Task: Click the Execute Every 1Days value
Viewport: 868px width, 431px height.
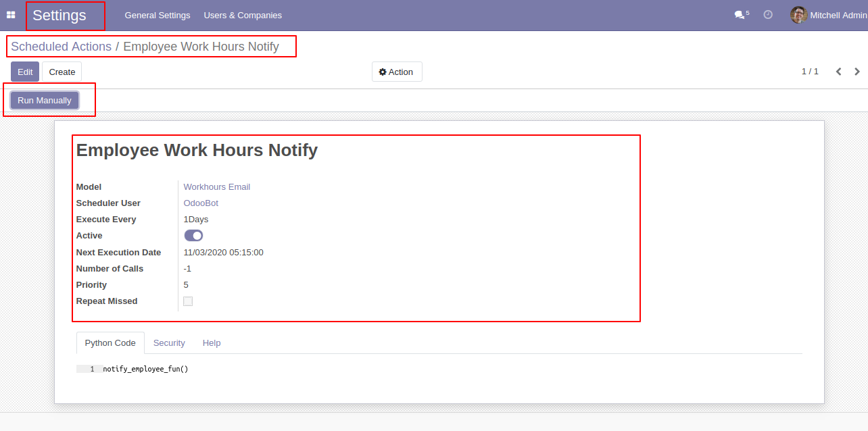Action: [196, 219]
